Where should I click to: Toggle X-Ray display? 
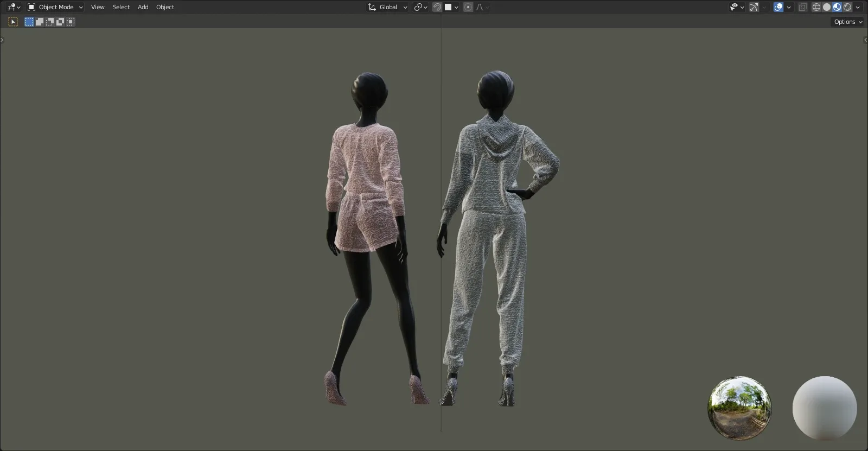click(803, 7)
